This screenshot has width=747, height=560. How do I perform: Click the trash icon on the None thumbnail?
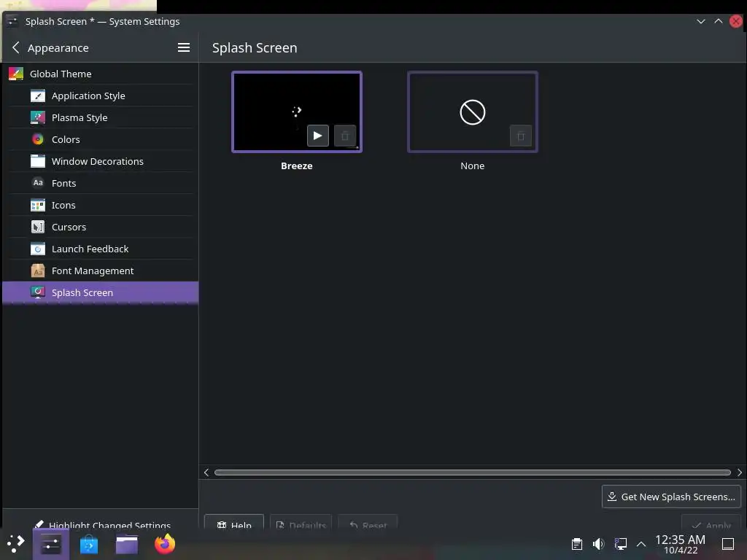[521, 136]
